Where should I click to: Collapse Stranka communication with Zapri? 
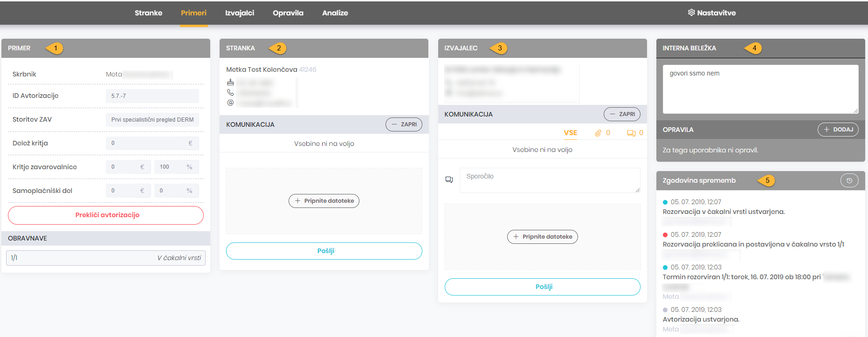[404, 124]
